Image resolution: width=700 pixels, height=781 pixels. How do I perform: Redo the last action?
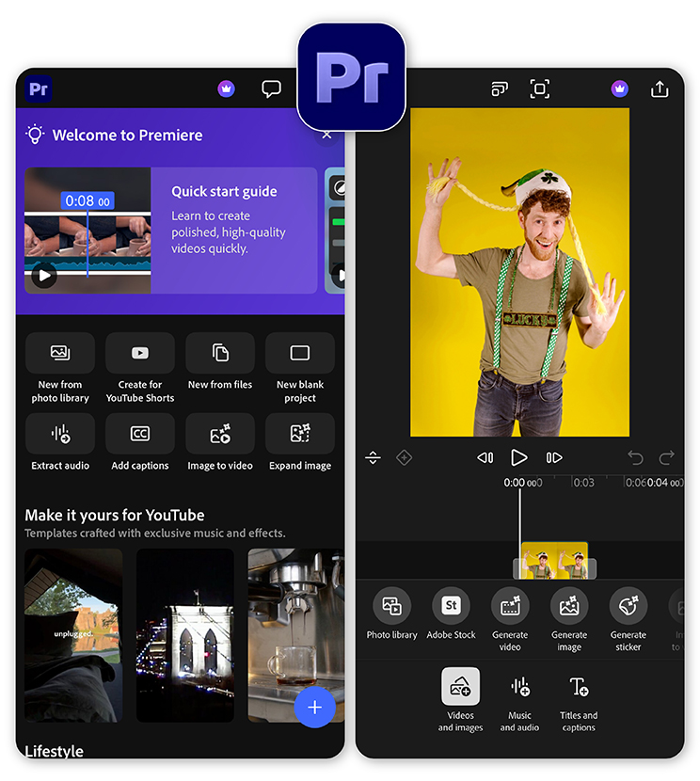667,457
